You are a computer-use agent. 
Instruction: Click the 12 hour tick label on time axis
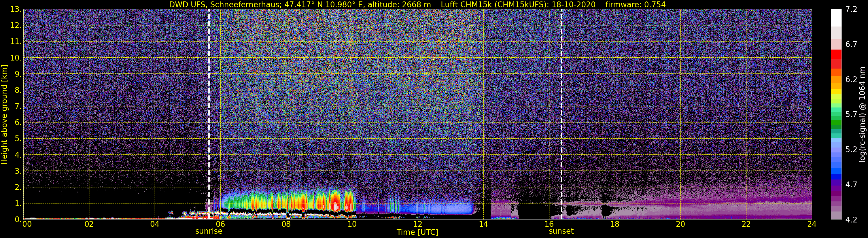pos(417,224)
